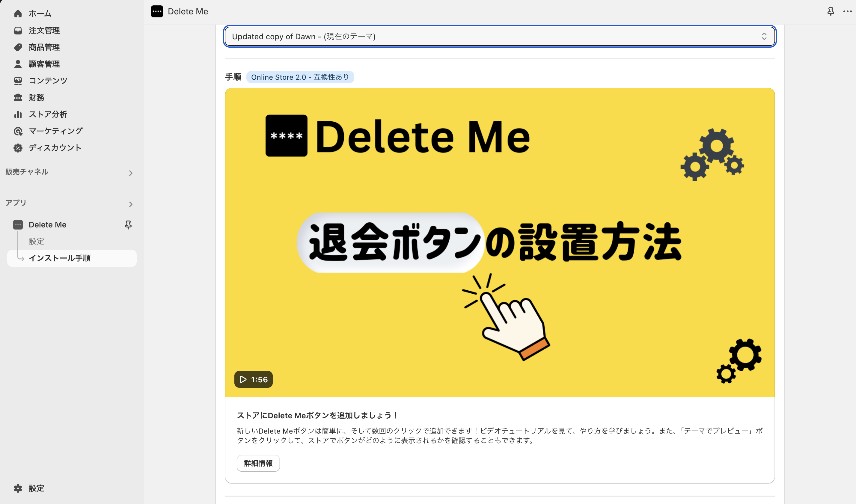Click the Delete Me app icon in sidebar
856x504 pixels.
18,225
